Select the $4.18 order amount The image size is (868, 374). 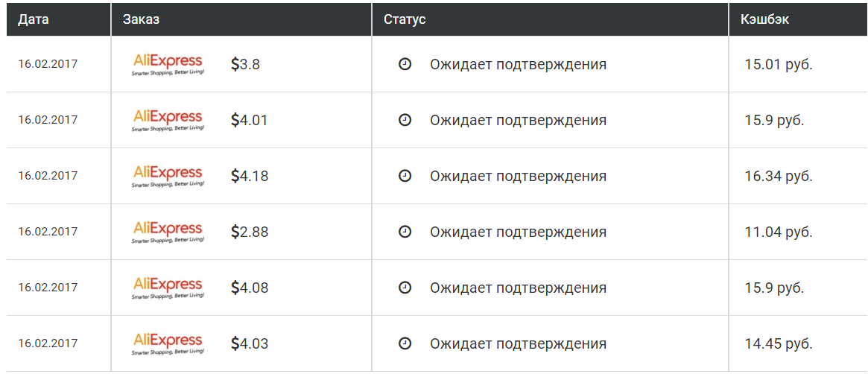[x=249, y=176]
